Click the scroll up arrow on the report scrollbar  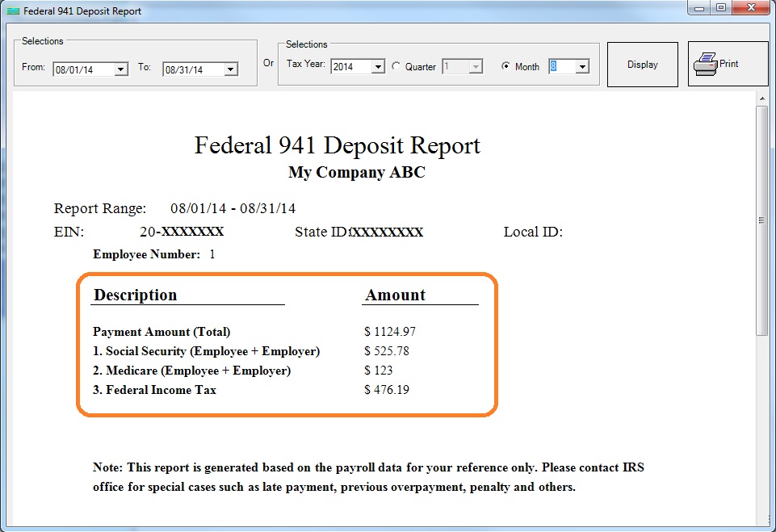761,98
